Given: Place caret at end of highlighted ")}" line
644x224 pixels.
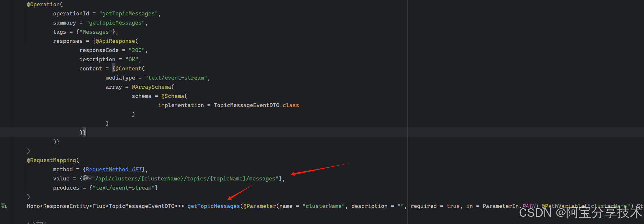Looking at the screenshot, I should [x=86, y=132].
